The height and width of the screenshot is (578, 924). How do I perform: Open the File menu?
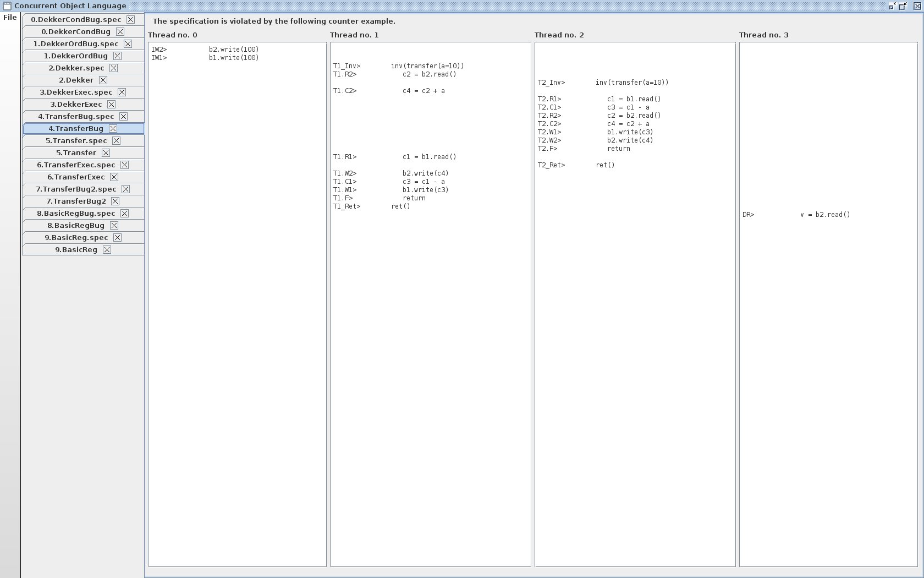[10, 17]
